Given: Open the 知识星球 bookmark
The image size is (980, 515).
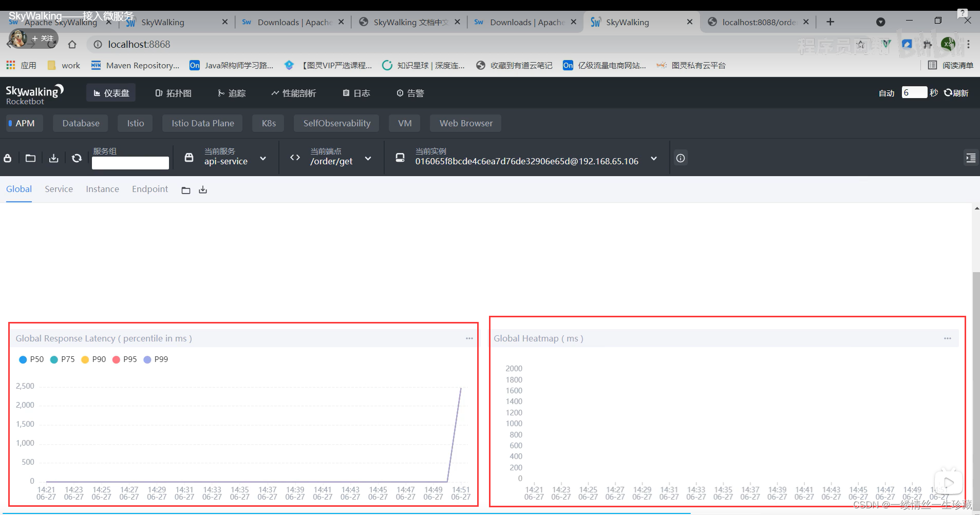Looking at the screenshot, I should coord(424,65).
